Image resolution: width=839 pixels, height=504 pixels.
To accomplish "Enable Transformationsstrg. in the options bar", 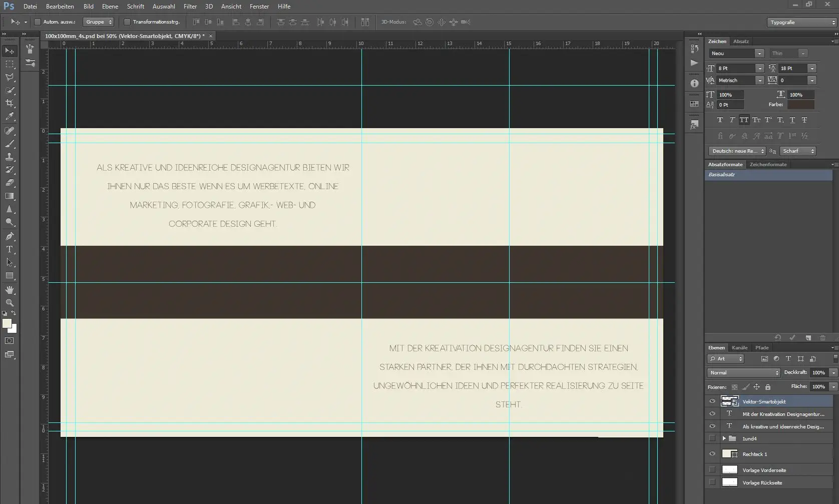I will [x=127, y=22].
